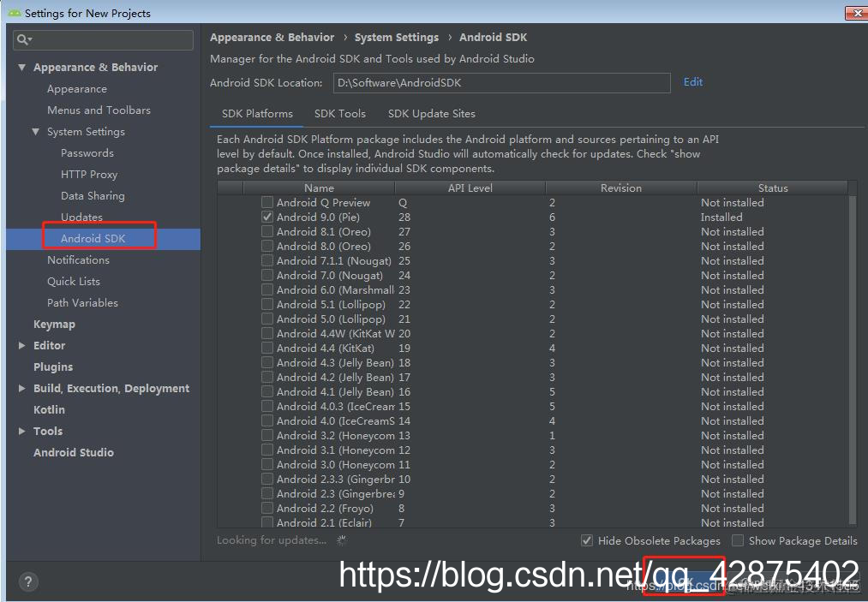Screen dimensions: 868x602
Task: Open the Appearance settings page
Action: click(77, 89)
